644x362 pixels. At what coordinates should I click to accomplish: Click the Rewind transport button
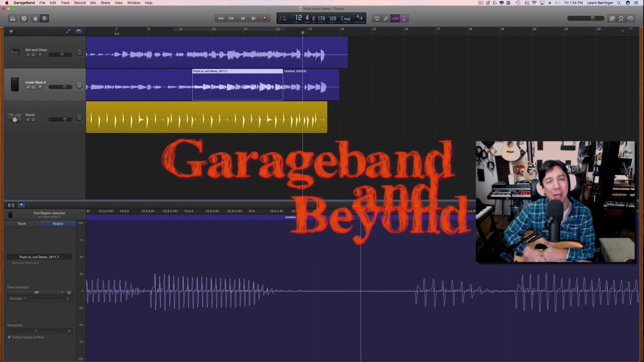tap(220, 19)
